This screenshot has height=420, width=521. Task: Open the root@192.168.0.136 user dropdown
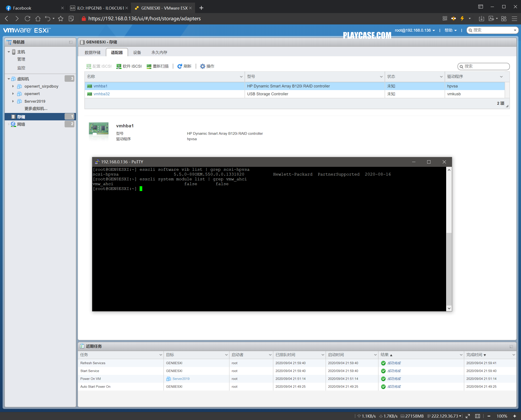click(415, 30)
